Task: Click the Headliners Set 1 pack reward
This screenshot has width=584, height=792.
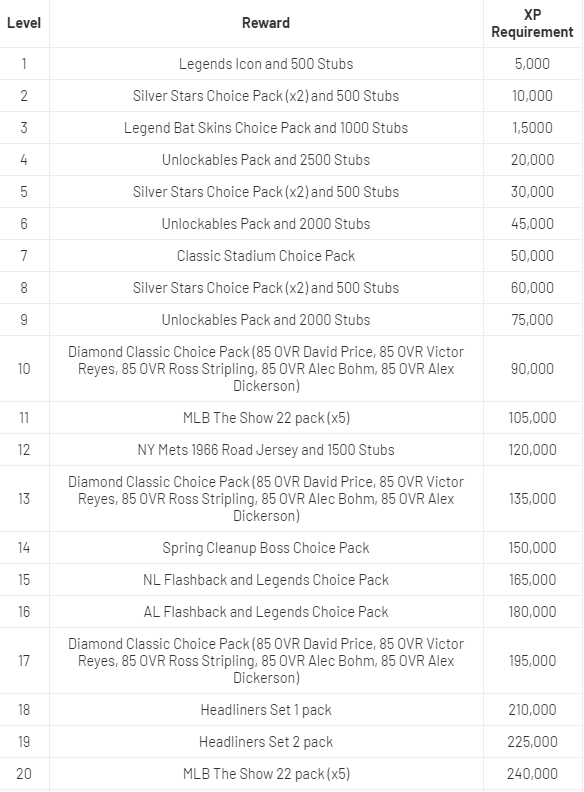Action: click(x=266, y=710)
